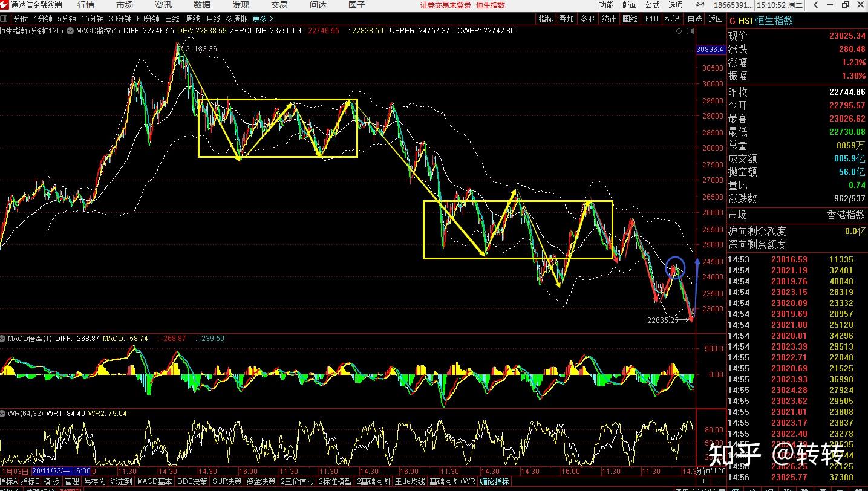The image size is (868, 491).
Task: Toggle the right info panel icon
Action: coord(689,31)
